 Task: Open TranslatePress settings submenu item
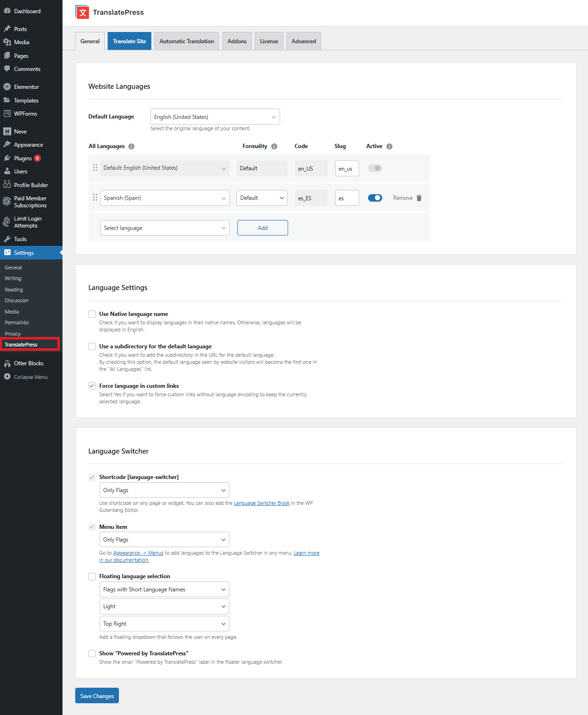pyautogui.click(x=21, y=345)
